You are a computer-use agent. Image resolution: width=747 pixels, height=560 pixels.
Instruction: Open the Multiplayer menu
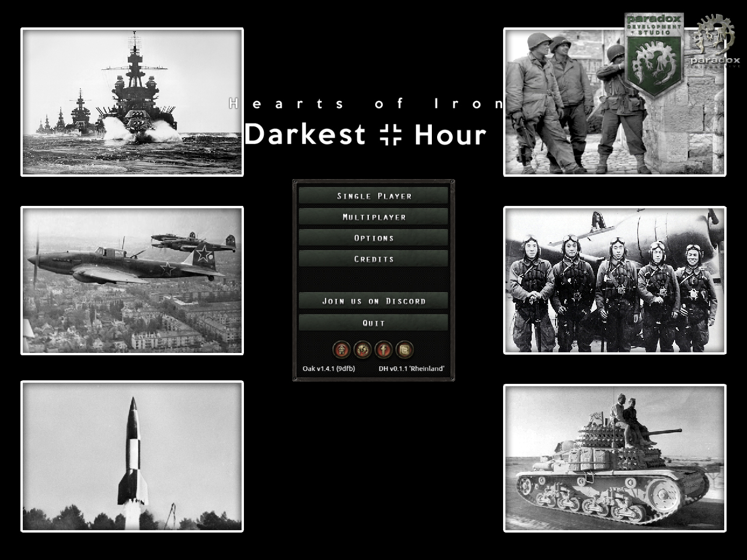pyautogui.click(x=373, y=217)
